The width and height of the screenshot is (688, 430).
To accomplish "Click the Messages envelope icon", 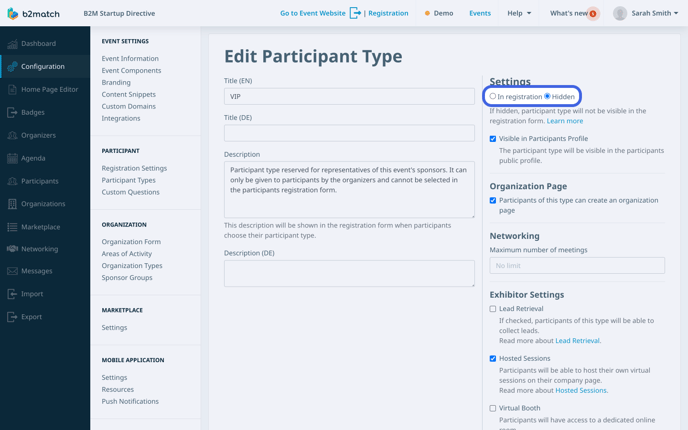I will [12, 271].
